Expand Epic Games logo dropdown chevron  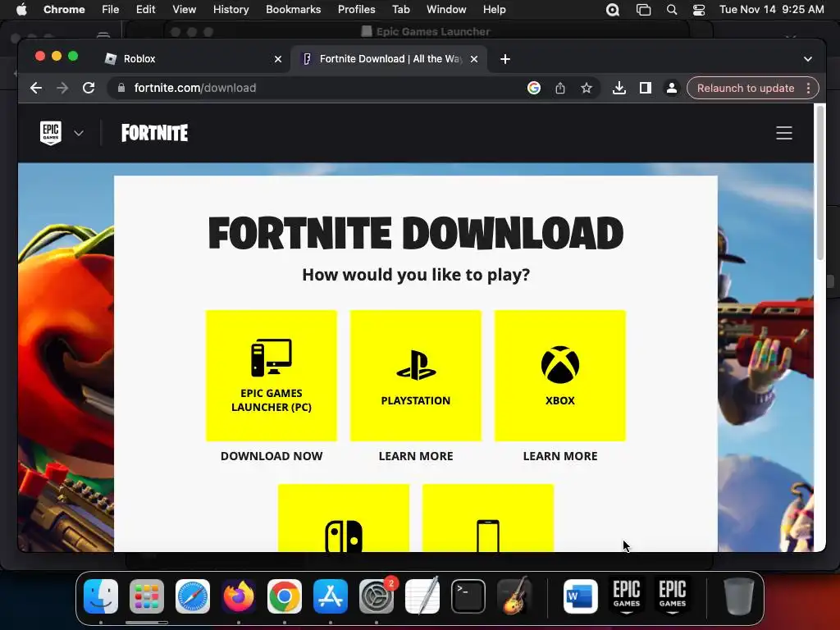point(79,133)
